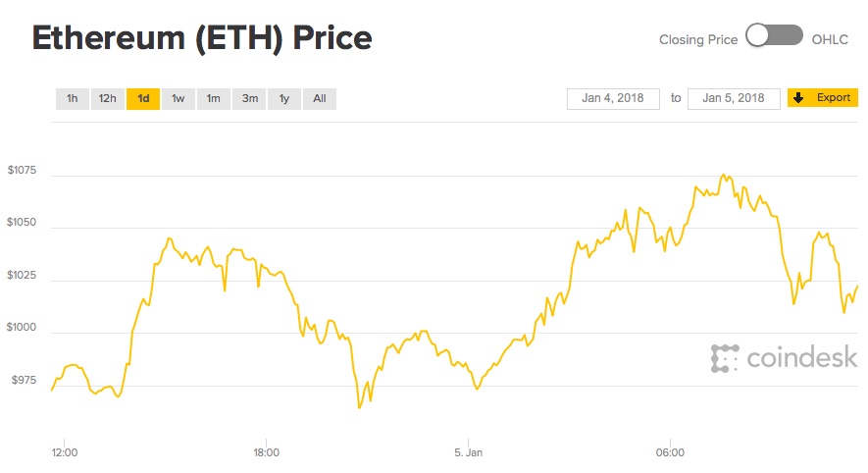
Task: Open the end date field Jan 5, 2018
Action: (x=734, y=98)
